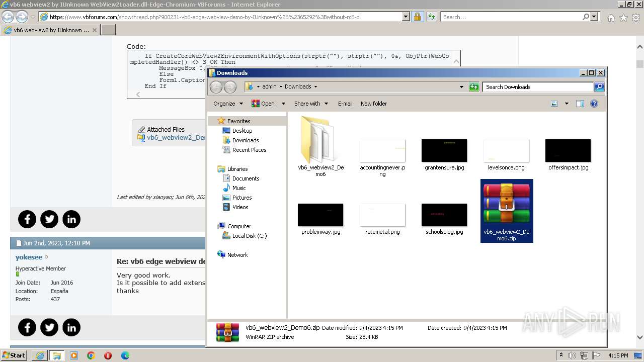Expand the Open button dropdown arrow

click(x=283, y=104)
